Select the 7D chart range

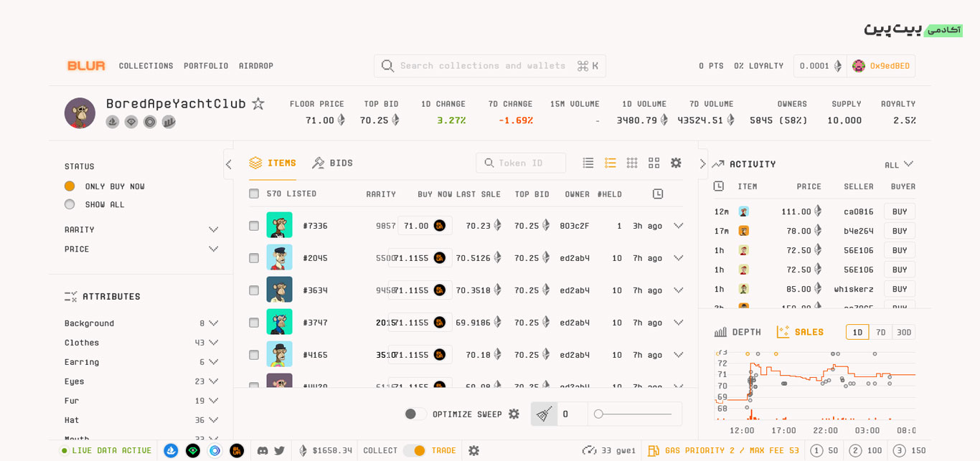coord(881,332)
